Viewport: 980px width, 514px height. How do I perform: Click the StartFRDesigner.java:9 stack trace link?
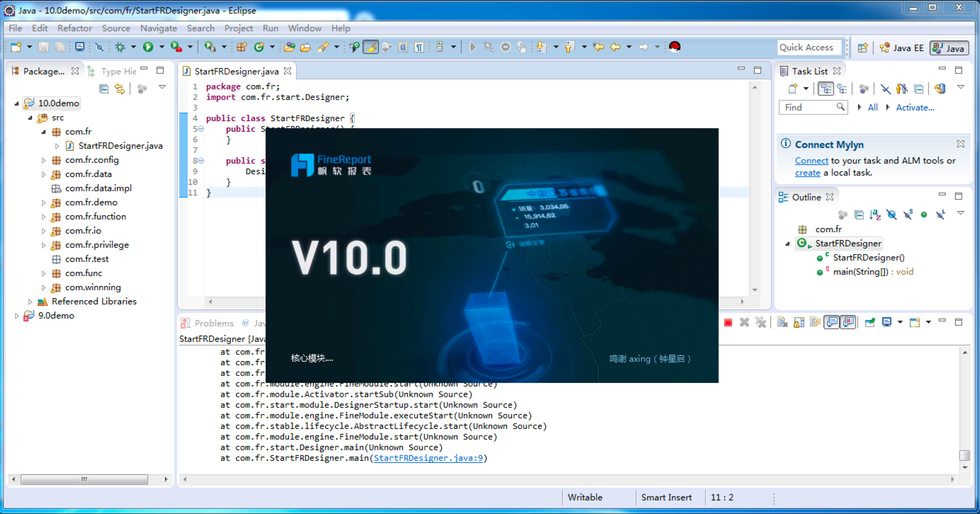click(428, 458)
